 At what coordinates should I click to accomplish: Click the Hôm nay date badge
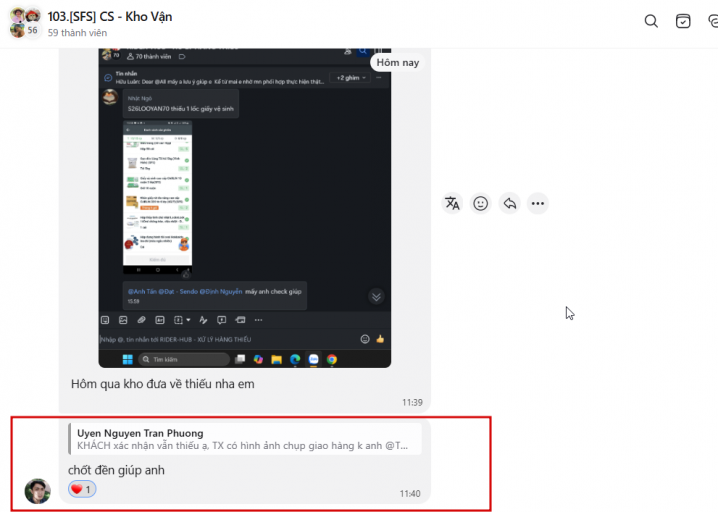[x=397, y=63]
